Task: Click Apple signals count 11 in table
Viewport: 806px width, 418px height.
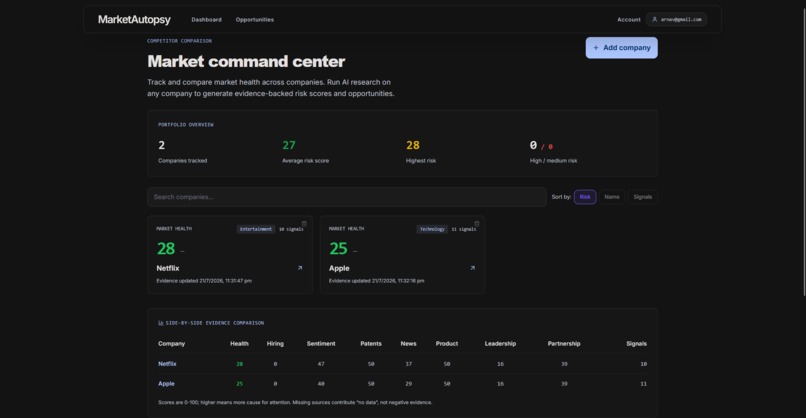Action: coord(644,384)
